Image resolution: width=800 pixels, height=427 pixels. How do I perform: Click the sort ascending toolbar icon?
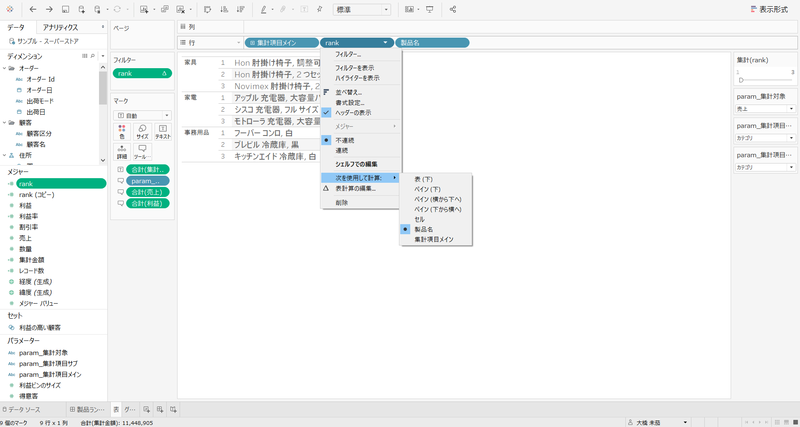(224, 9)
